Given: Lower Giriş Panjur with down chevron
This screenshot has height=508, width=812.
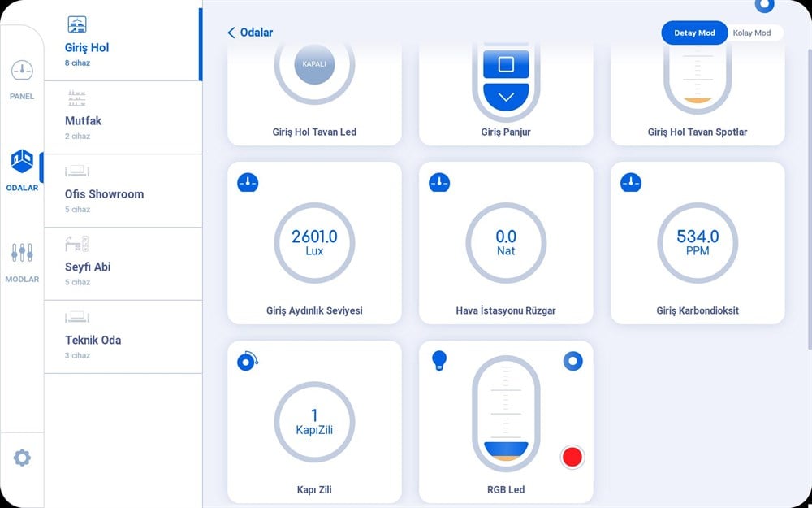Looking at the screenshot, I should (x=506, y=97).
